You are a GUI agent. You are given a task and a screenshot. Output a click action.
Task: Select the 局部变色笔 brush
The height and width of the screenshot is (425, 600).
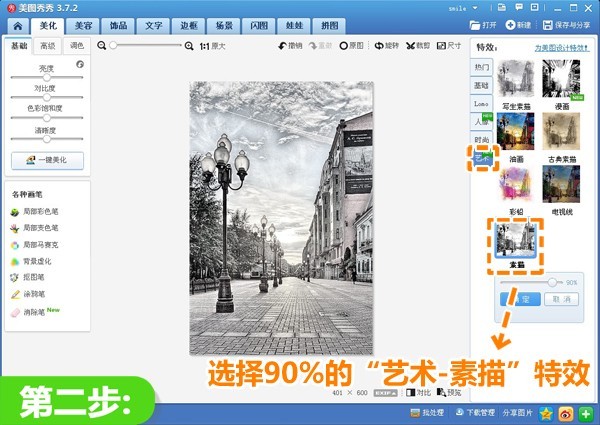tap(34, 228)
